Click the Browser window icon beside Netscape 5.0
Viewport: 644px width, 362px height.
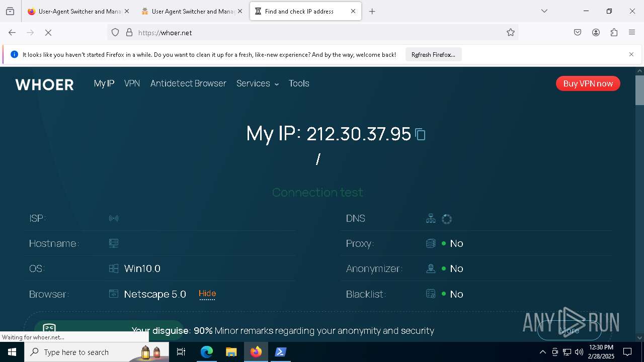click(x=114, y=294)
